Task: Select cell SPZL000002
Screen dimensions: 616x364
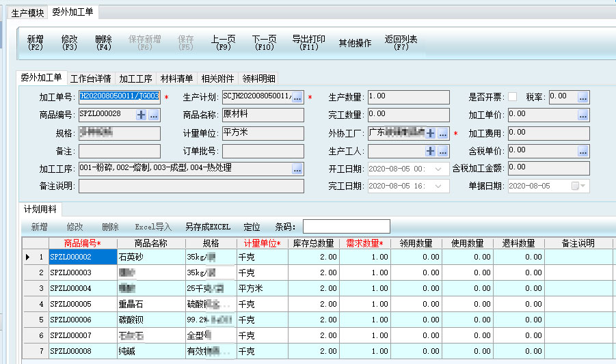Action: click(83, 257)
